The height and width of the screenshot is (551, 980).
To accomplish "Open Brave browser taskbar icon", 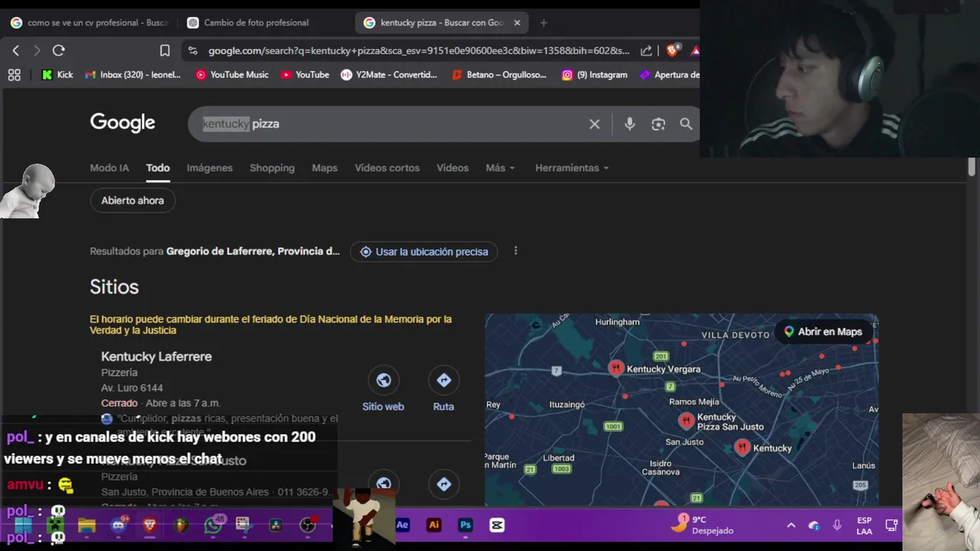I will pyautogui.click(x=150, y=525).
